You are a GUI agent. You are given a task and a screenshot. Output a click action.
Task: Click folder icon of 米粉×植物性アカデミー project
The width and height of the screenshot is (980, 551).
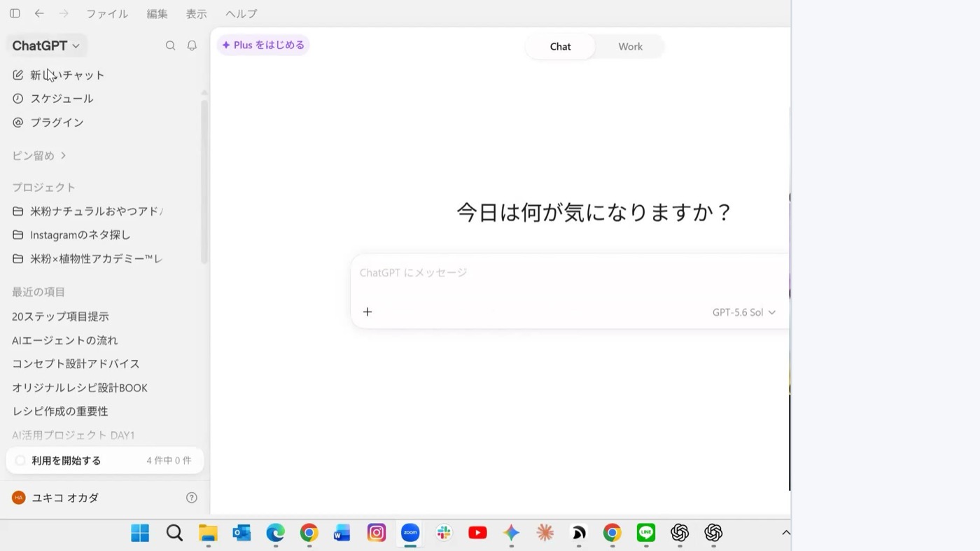18,258
